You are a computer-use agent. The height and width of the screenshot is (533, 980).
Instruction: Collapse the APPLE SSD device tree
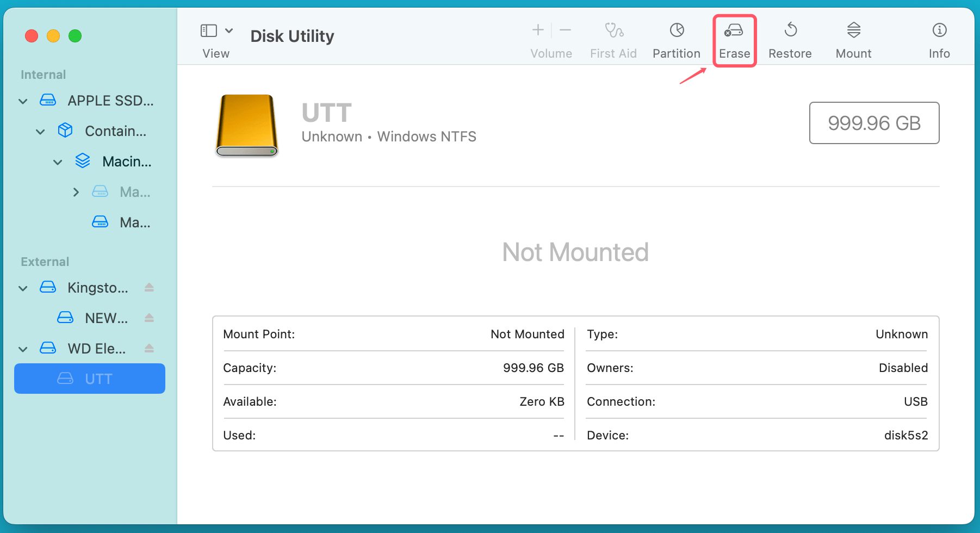(22, 101)
